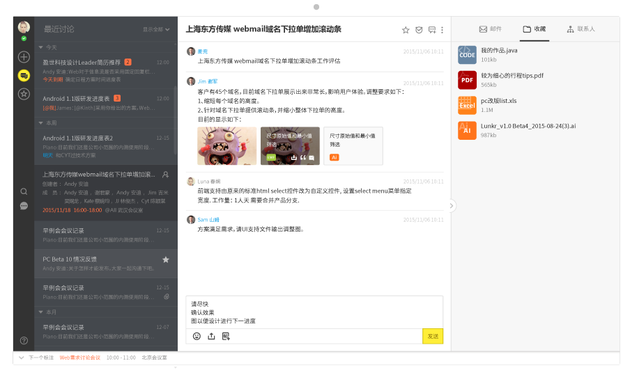Open file Lunkr_v1.0 Beta4_2015-08-24(3).ai
The image size is (630, 377).
click(528, 126)
